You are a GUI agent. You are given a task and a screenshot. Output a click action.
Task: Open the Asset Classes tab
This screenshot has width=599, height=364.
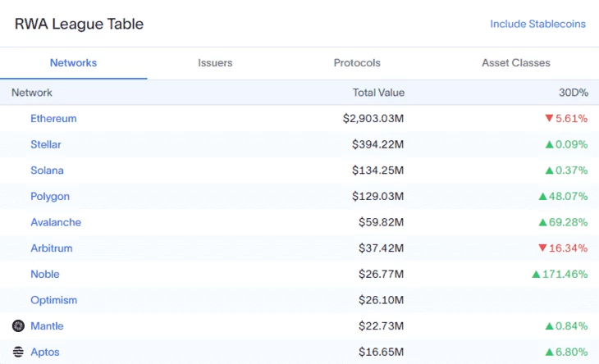(x=516, y=63)
